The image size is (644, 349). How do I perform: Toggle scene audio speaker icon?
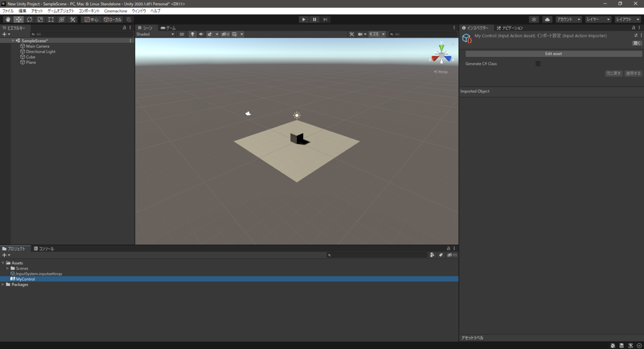tap(201, 34)
